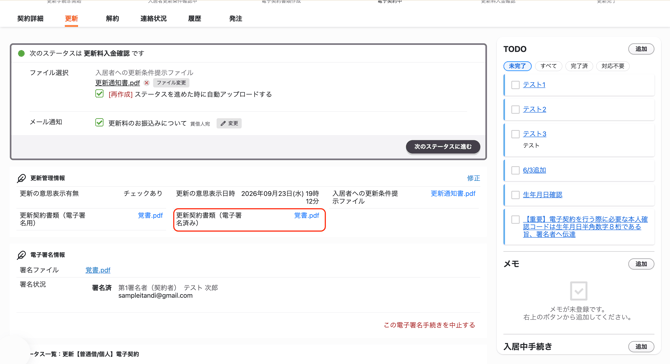
Task: View the 履歴 tab
Action: coord(194,18)
